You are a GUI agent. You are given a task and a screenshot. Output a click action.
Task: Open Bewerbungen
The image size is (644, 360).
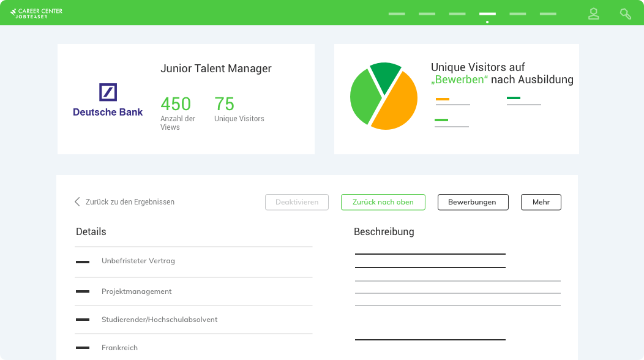coord(473,202)
